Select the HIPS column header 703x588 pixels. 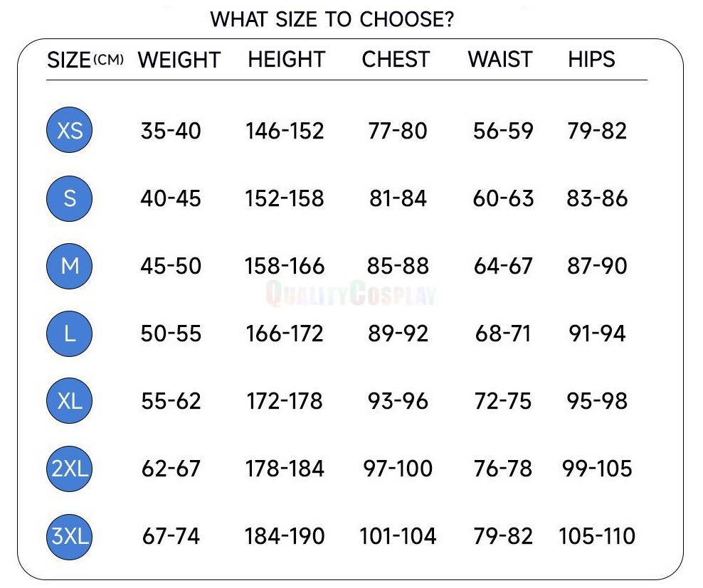[x=591, y=60]
